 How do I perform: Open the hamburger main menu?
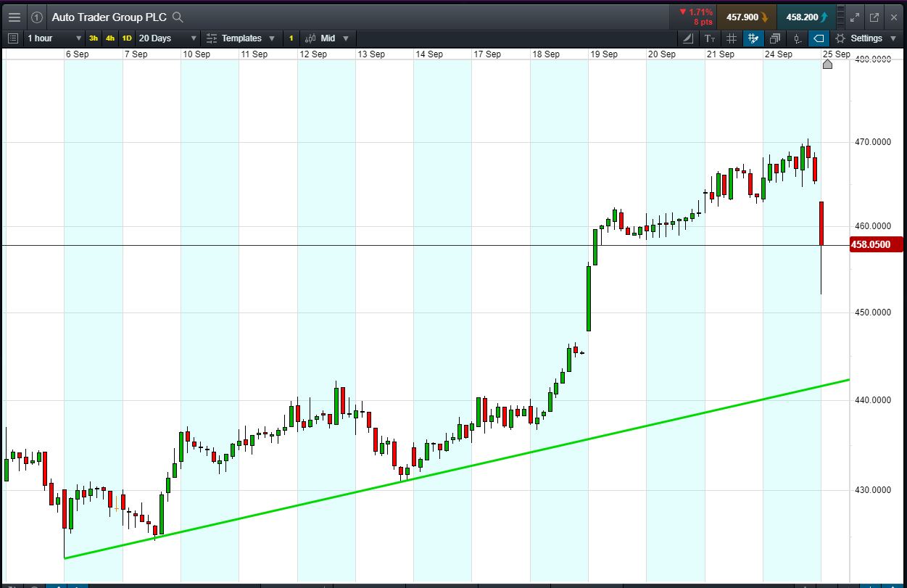[x=15, y=17]
